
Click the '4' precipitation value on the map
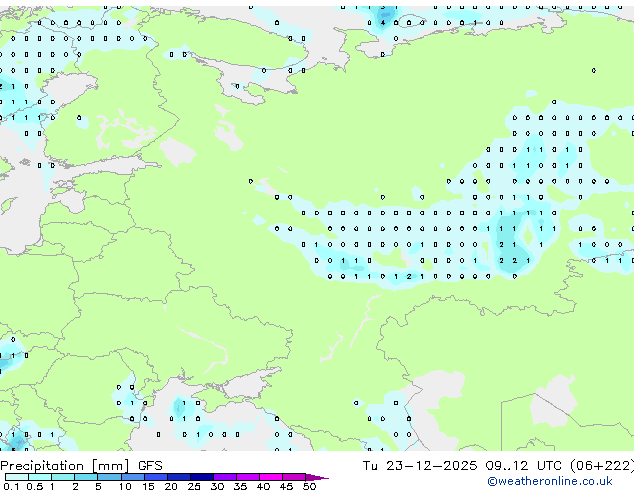point(383,23)
